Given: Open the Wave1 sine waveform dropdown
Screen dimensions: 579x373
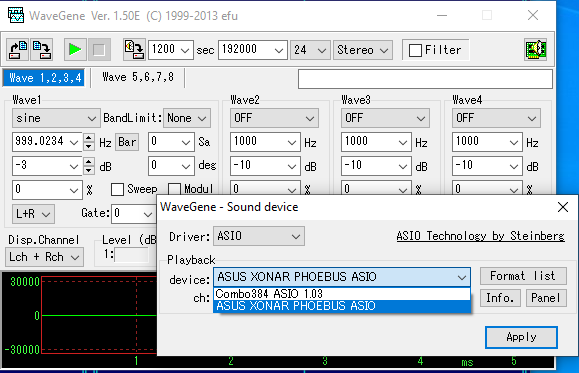Looking at the screenshot, I should coord(56,118).
